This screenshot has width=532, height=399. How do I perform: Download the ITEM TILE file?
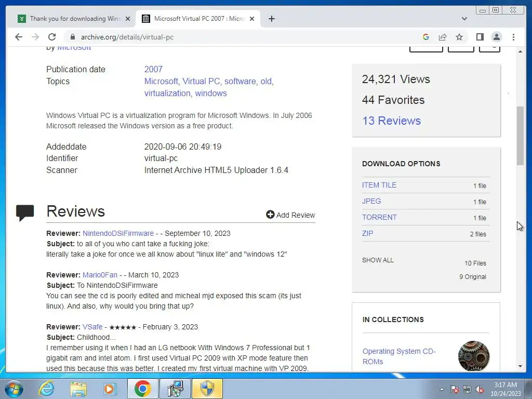pyautogui.click(x=379, y=185)
